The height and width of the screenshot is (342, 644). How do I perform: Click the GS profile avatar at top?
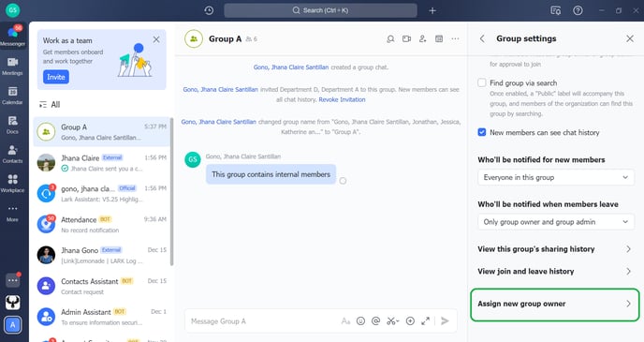click(13, 10)
